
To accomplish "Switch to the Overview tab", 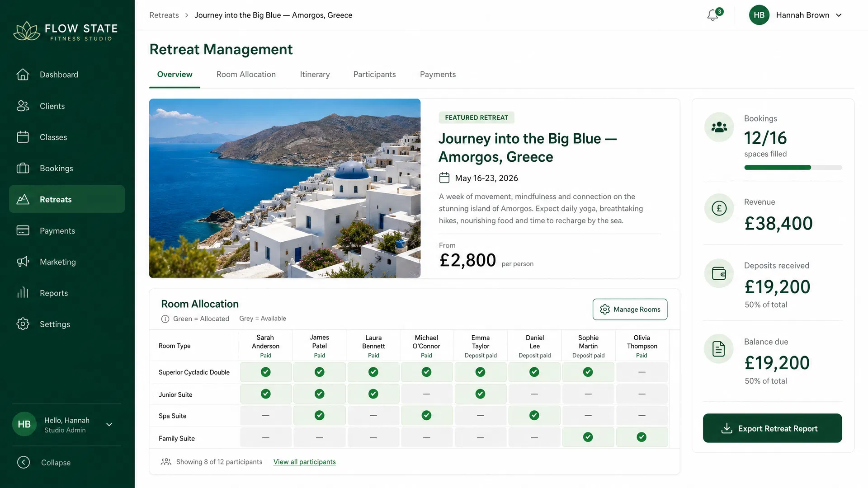I will [x=175, y=75].
